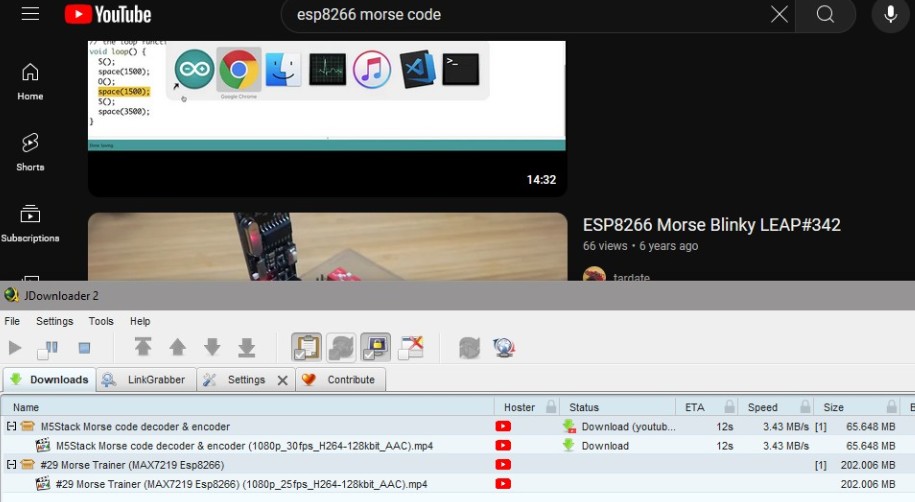Move selection to top of list
The width and height of the screenshot is (915, 502).
[143, 347]
